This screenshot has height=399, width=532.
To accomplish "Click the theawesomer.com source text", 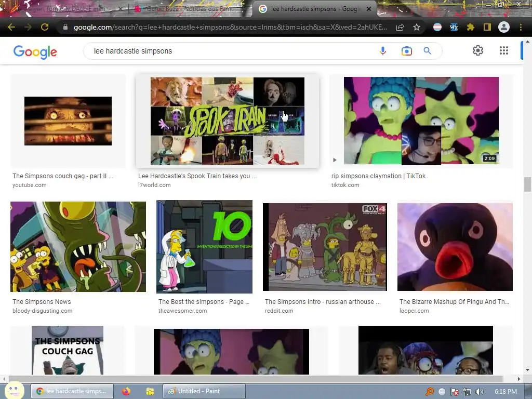I will point(182,311).
